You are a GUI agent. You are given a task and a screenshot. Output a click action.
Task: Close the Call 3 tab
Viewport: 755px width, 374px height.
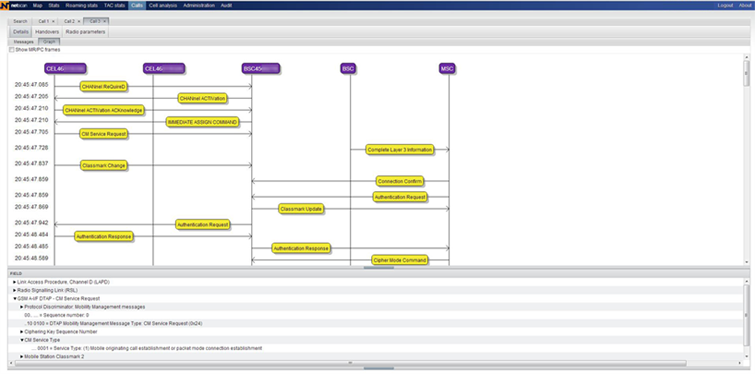tap(104, 21)
